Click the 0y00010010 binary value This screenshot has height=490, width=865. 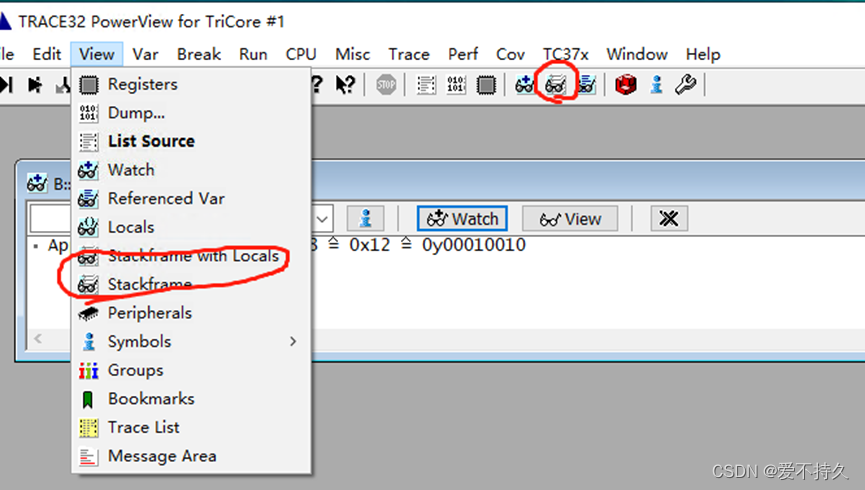pos(473,244)
